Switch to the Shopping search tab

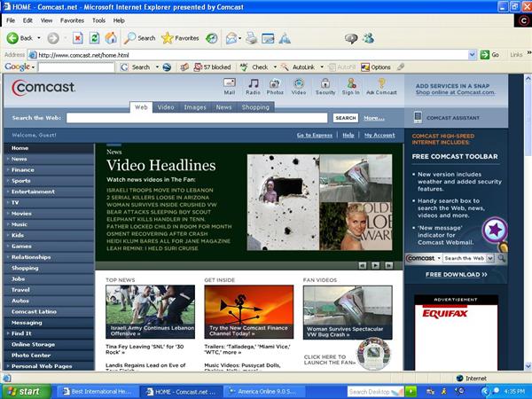255,107
